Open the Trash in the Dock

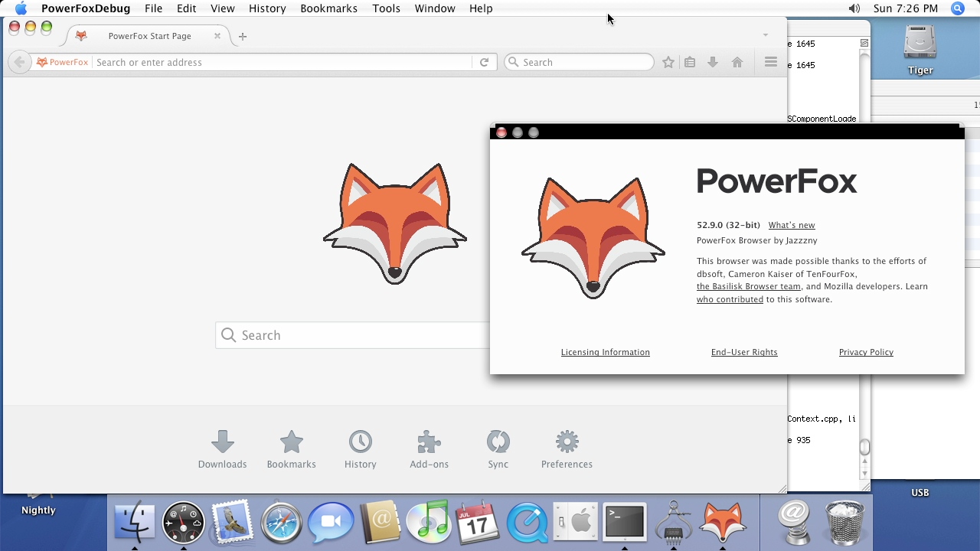[844, 522]
